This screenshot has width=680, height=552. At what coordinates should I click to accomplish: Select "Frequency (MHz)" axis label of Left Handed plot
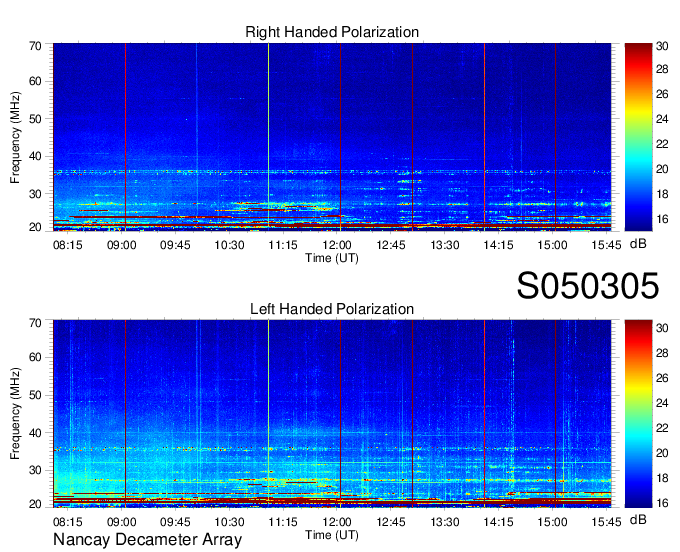[x=15, y=414]
